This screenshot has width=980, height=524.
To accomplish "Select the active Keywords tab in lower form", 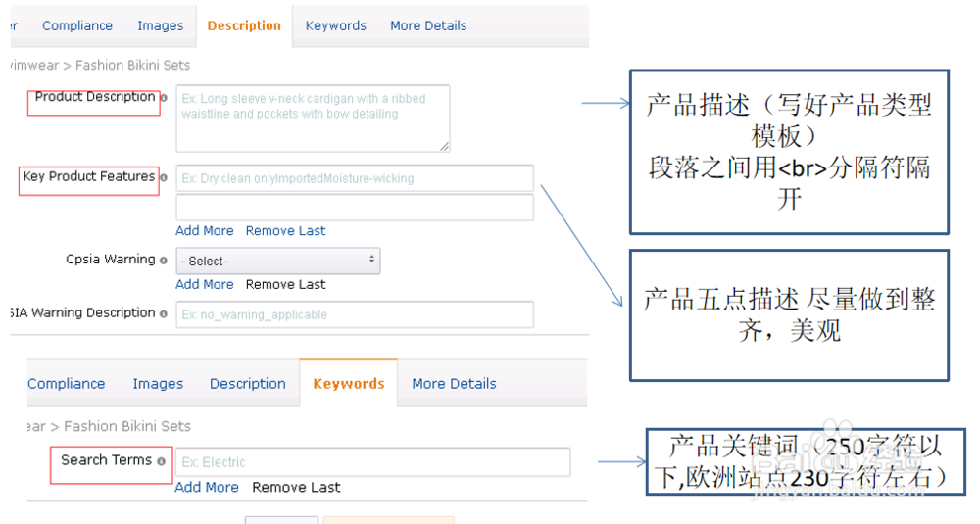I will point(349,384).
